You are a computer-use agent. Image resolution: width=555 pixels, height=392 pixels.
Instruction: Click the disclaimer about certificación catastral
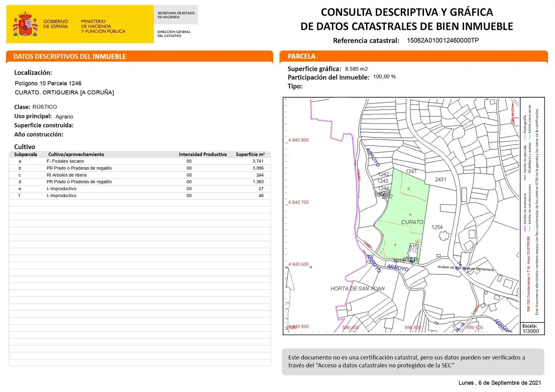(413, 362)
